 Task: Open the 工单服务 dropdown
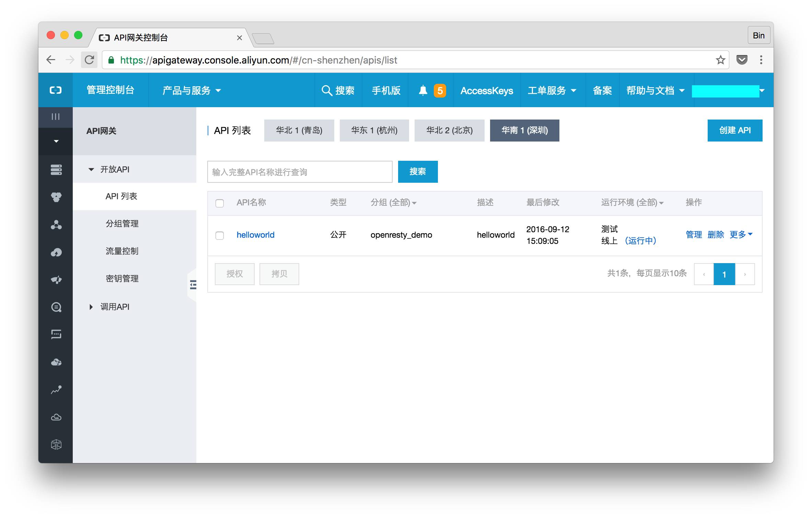pyautogui.click(x=552, y=90)
